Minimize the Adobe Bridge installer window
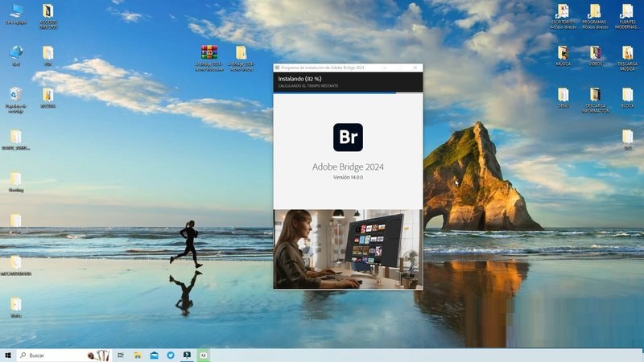 pos(385,68)
